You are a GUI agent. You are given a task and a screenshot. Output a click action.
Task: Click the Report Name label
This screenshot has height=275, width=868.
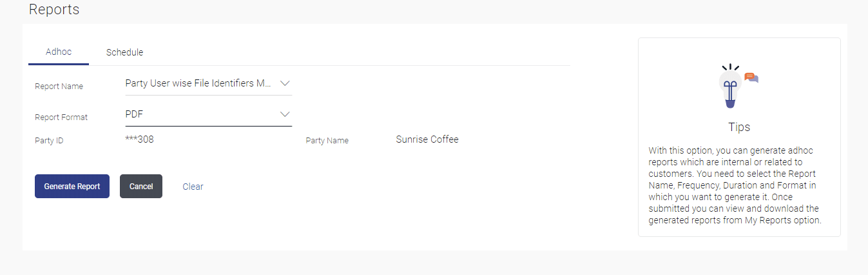pyautogui.click(x=59, y=87)
